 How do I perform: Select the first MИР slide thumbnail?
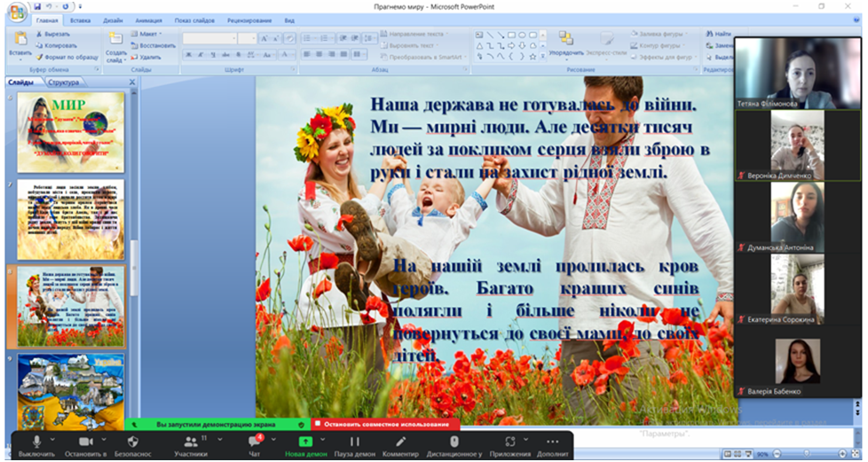(70, 131)
